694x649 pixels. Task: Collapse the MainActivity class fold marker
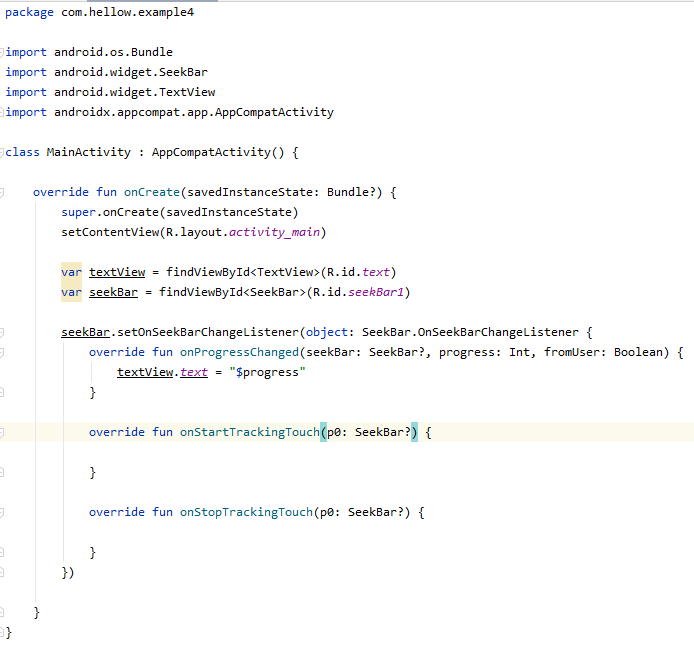coord(2,152)
